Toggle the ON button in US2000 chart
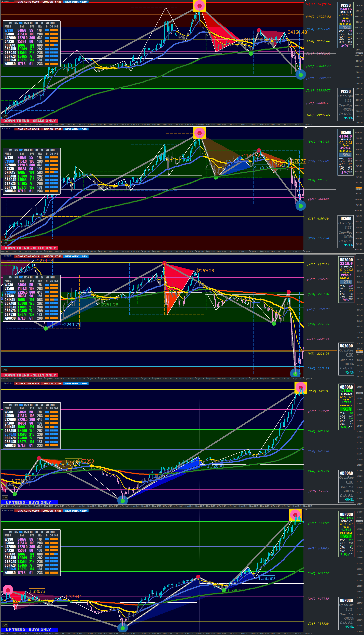364x635 pixels. pyautogui.click(x=5, y=370)
